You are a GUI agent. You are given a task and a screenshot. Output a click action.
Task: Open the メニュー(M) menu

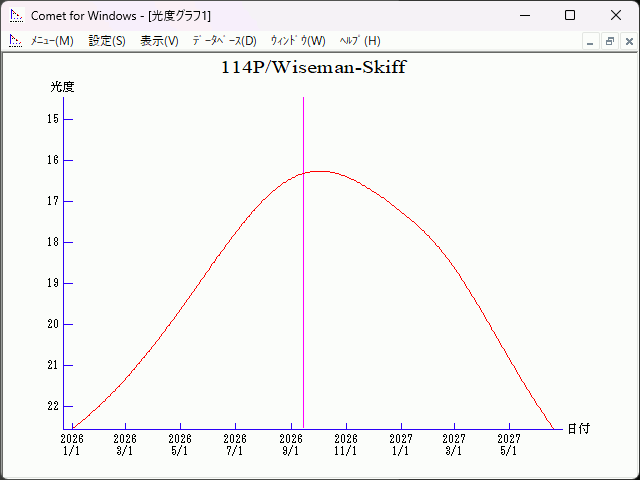point(52,41)
